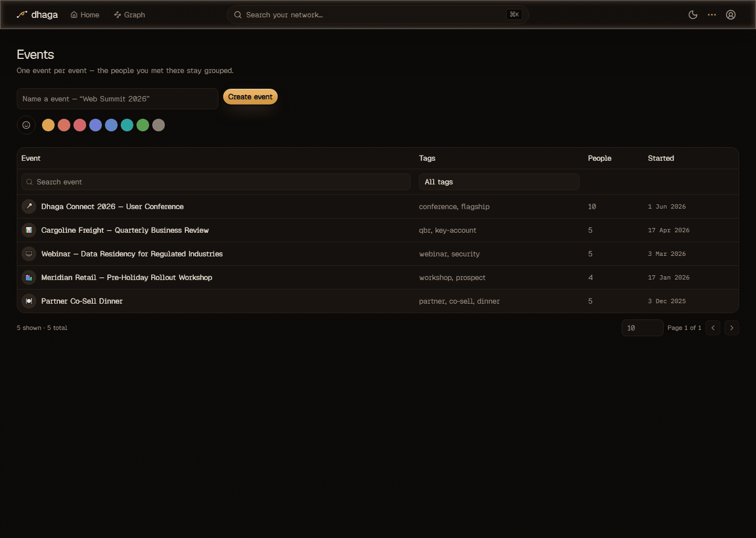Select the green color swatch

[143, 125]
